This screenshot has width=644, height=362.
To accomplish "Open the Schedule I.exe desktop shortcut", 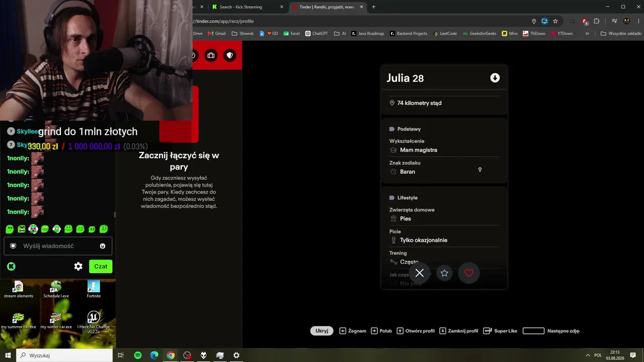I will click(56, 290).
